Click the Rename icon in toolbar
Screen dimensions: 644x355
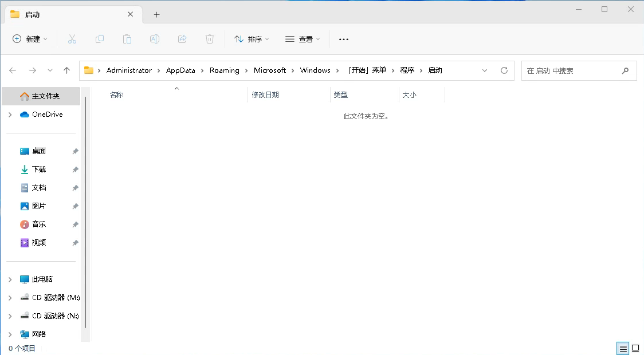pyautogui.click(x=155, y=39)
